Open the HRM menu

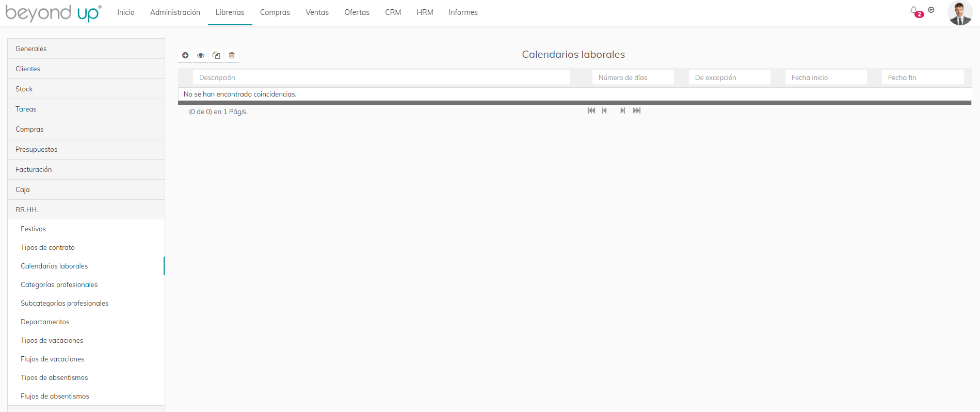coord(425,12)
